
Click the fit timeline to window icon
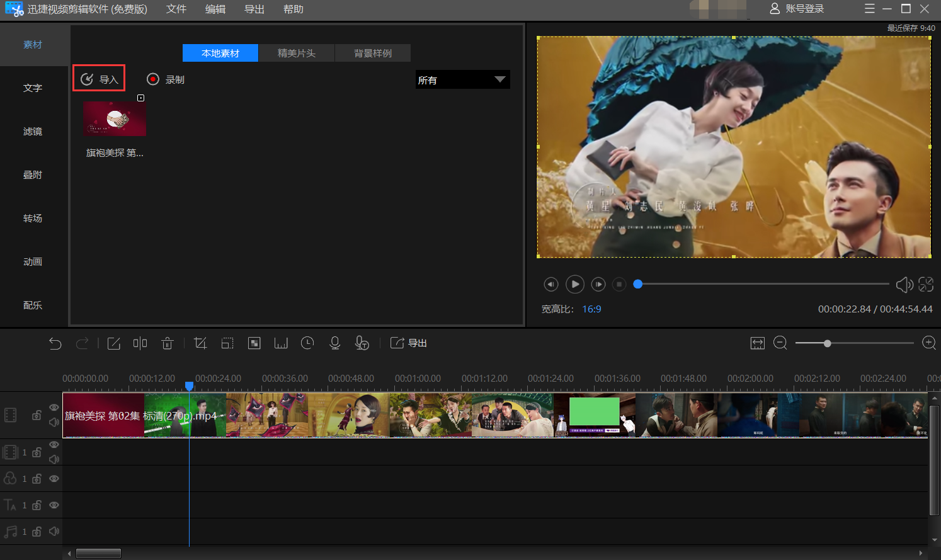(x=757, y=343)
